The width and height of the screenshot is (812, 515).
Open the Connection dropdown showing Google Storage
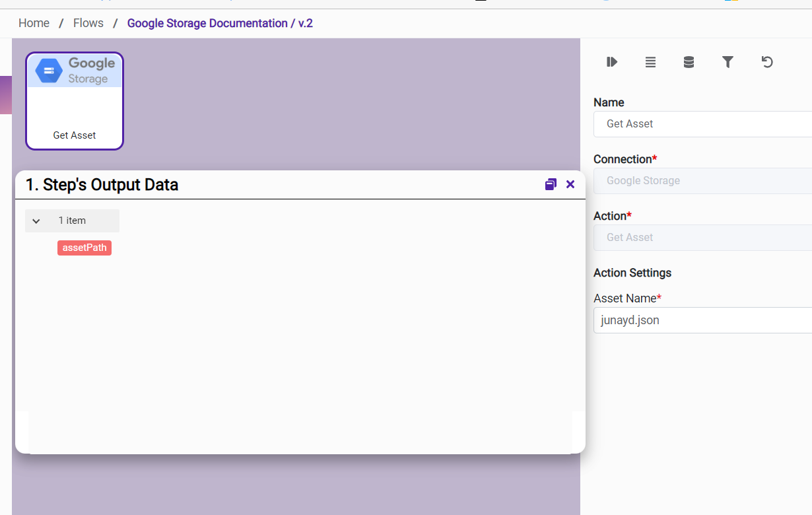[702, 181]
